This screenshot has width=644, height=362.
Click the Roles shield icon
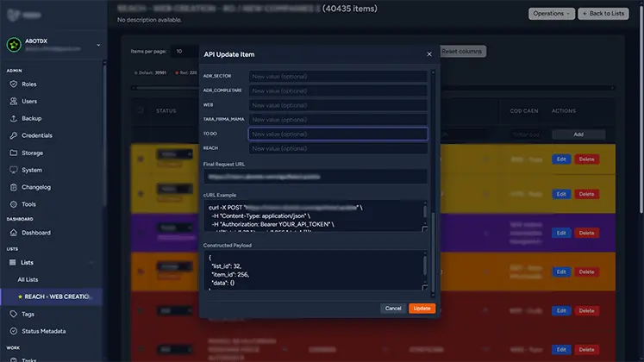(14, 84)
